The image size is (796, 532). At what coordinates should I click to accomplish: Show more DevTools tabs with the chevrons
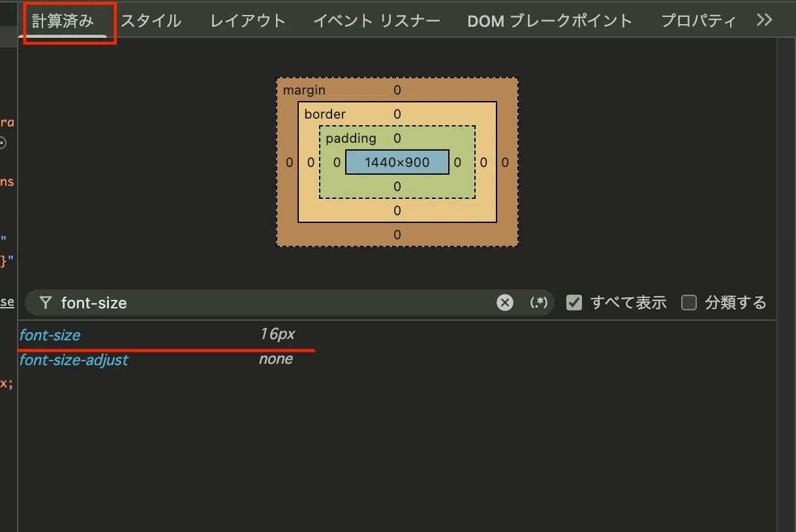[x=765, y=20]
